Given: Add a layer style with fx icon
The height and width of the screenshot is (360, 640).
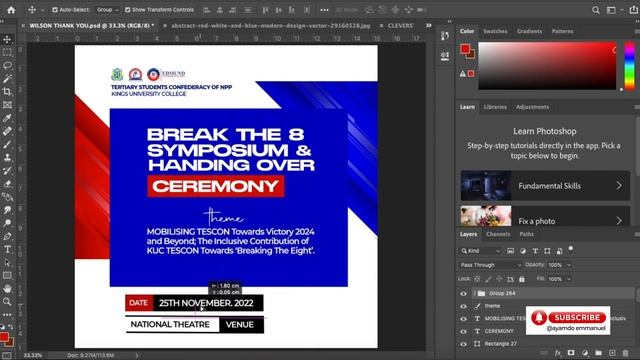Looking at the screenshot, I should [x=558, y=353].
